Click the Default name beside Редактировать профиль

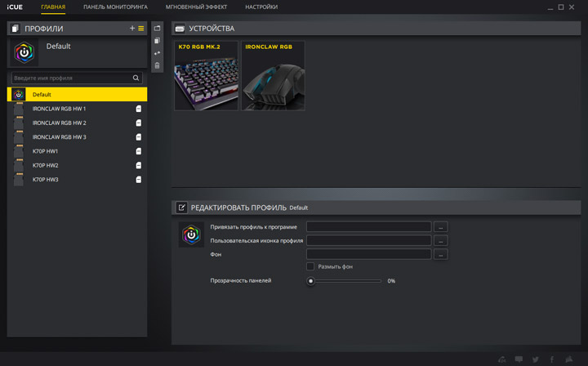pyautogui.click(x=299, y=208)
